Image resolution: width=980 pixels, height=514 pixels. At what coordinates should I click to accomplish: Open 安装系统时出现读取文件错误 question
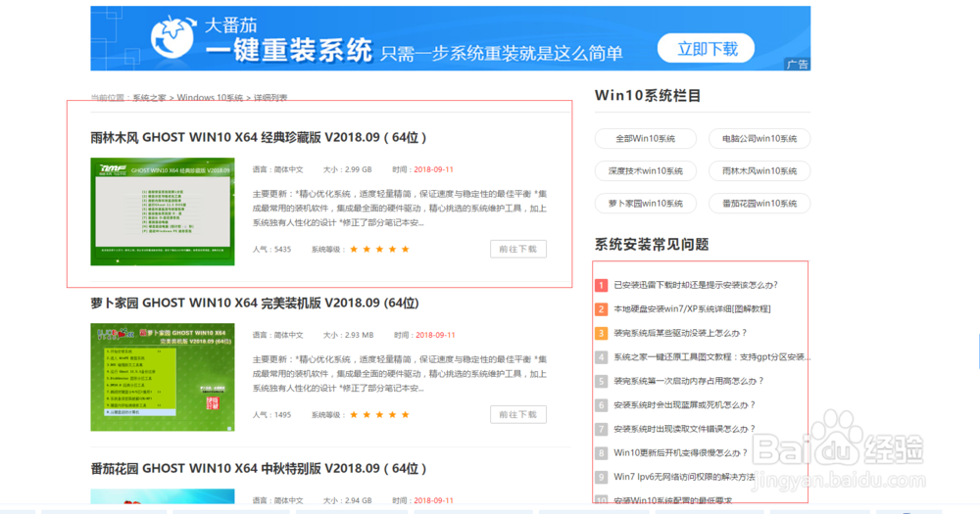click(684, 429)
